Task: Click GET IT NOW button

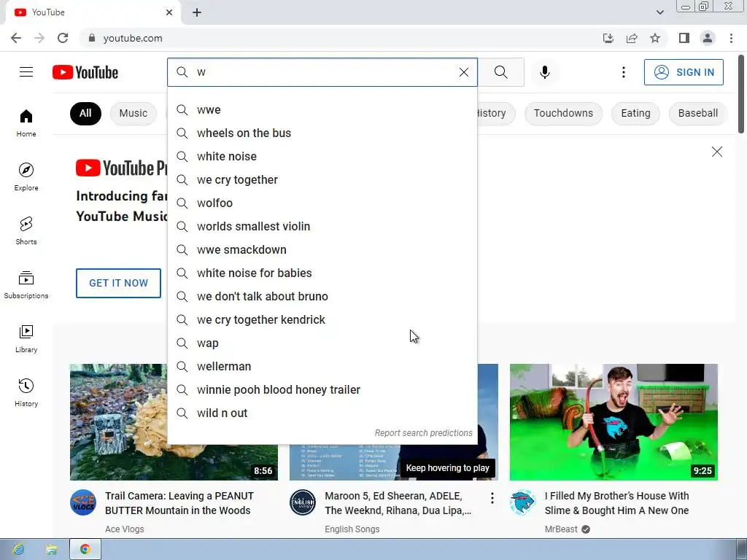Action: coord(119,283)
